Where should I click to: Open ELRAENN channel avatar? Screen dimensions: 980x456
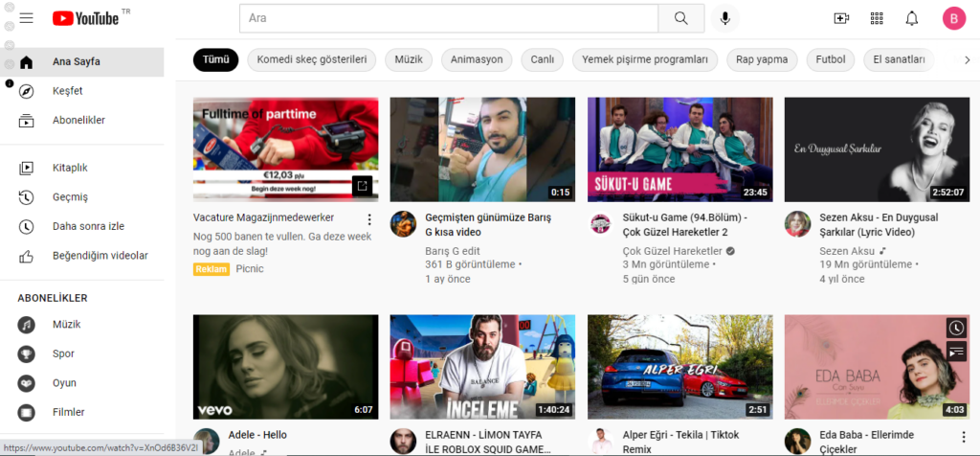tap(403, 441)
